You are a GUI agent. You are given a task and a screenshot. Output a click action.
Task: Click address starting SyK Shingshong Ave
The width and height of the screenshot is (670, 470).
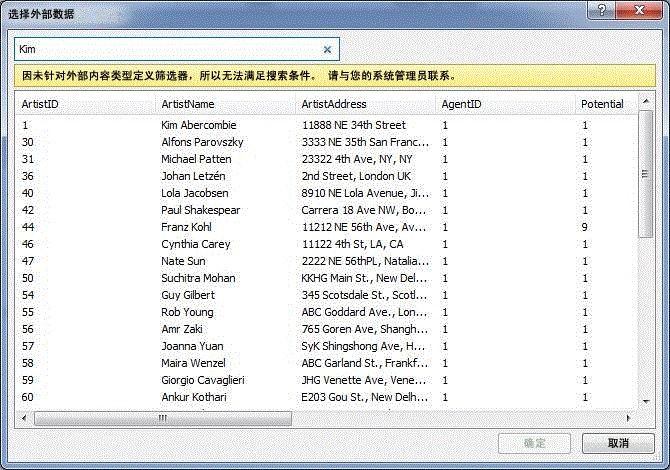pos(363,346)
